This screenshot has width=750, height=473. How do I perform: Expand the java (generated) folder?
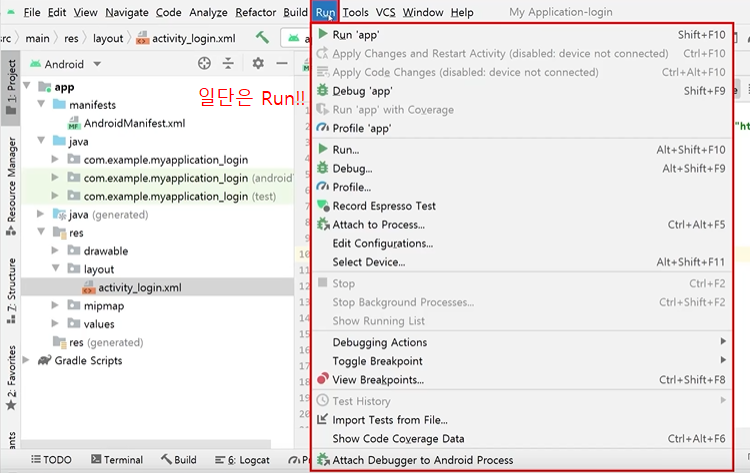[x=41, y=214]
